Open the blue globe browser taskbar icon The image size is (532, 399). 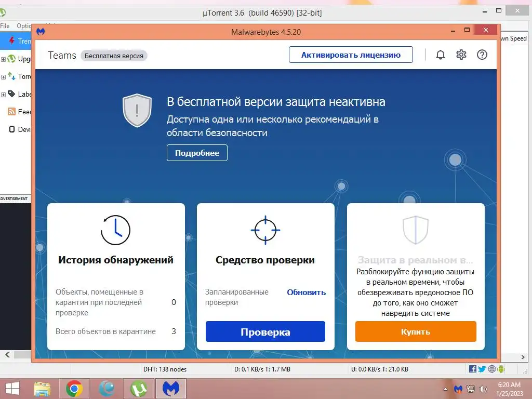coord(107,389)
